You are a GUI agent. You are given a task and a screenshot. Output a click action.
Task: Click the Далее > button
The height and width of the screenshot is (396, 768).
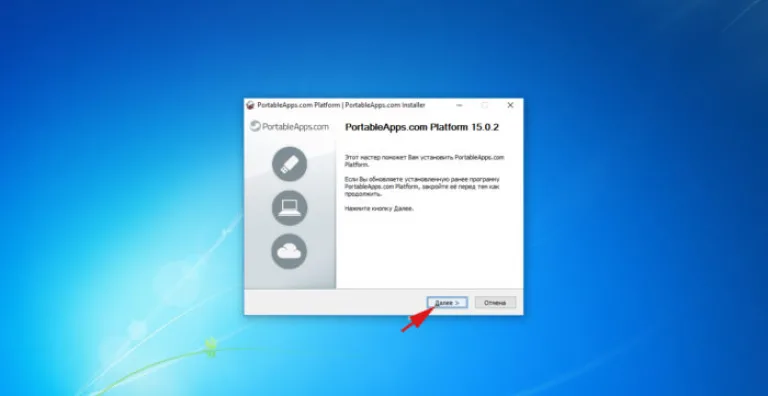click(x=447, y=303)
